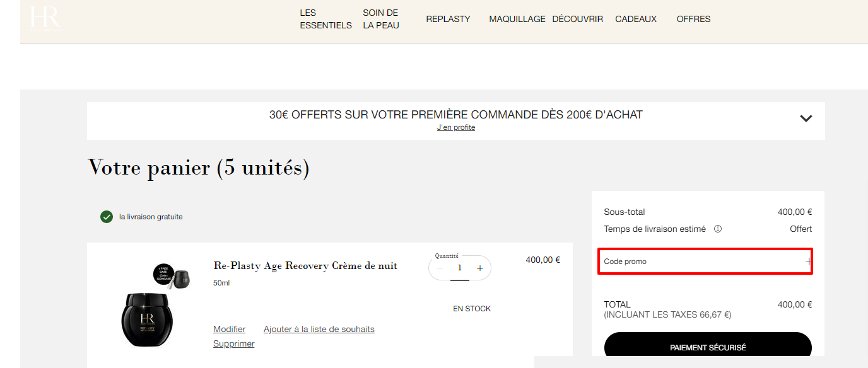
Task: Open the Cadeaux menu
Action: [636, 19]
